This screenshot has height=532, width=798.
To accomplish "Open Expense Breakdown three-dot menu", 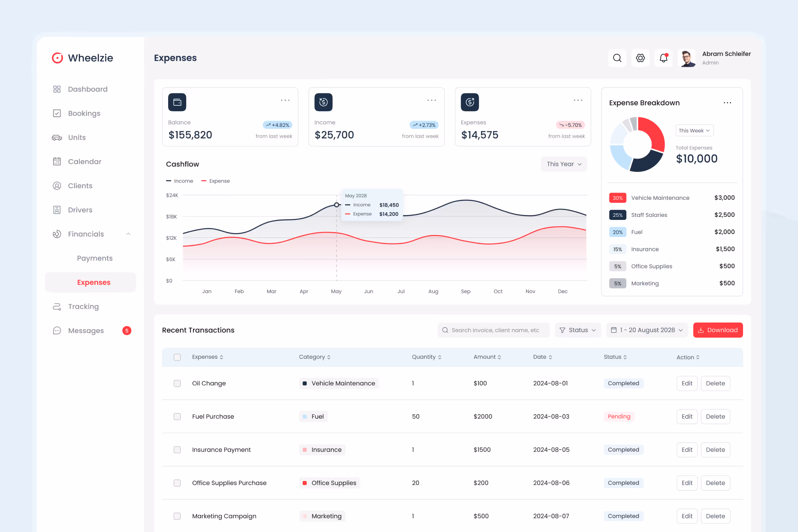I will (727, 103).
